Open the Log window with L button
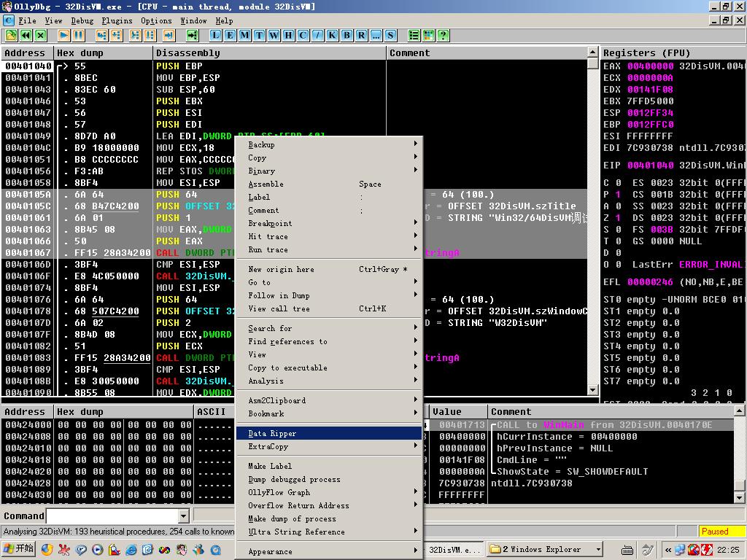The height and width of the screenshot is (560, 747). [215, 35]
